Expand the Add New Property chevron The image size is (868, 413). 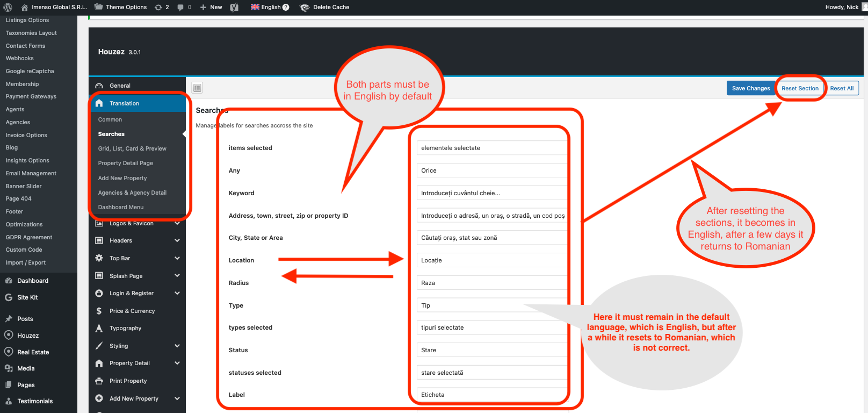[x=177, y=398]
